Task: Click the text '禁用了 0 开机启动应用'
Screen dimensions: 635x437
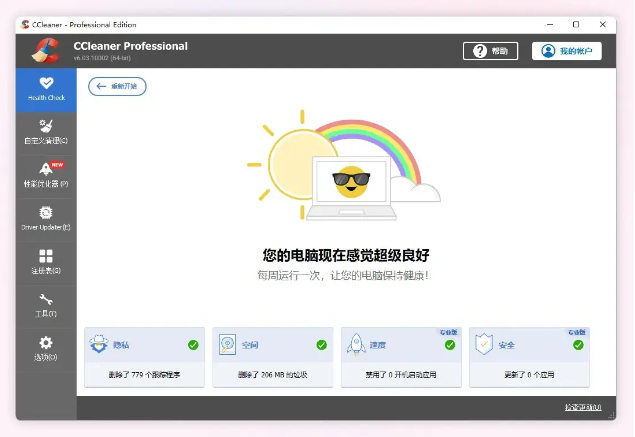Action: [401, 375]
